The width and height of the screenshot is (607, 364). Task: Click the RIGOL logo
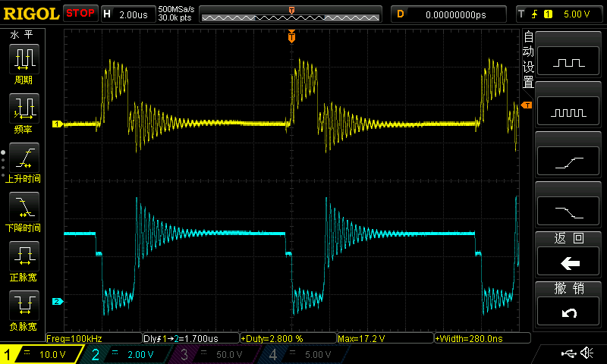31,14
